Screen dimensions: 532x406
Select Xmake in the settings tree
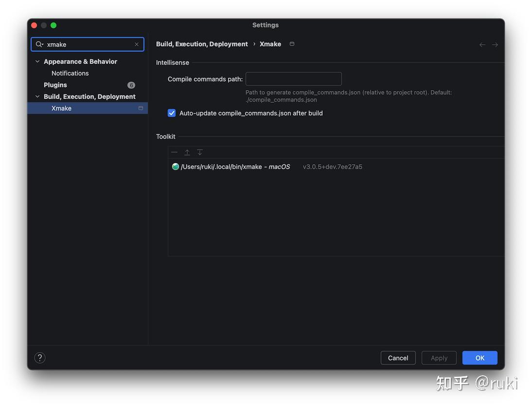(88, 109)
